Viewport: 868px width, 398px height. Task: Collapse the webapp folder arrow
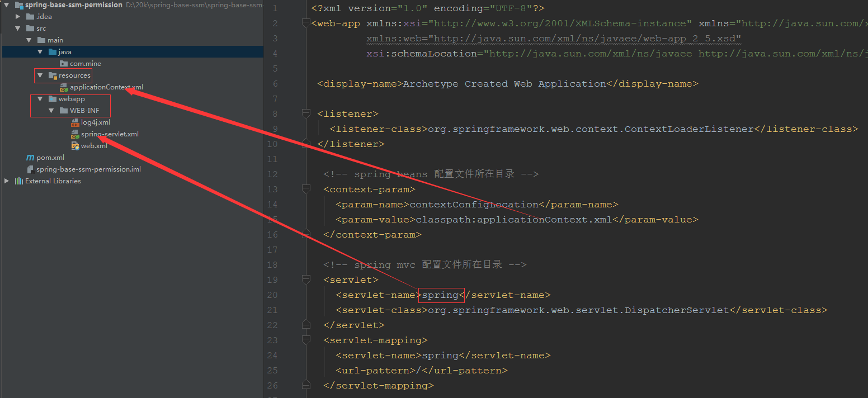point(40,99)
